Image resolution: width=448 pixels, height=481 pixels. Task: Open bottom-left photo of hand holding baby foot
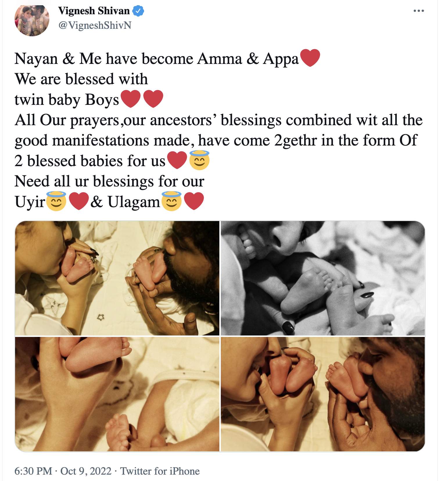point(117,394)
